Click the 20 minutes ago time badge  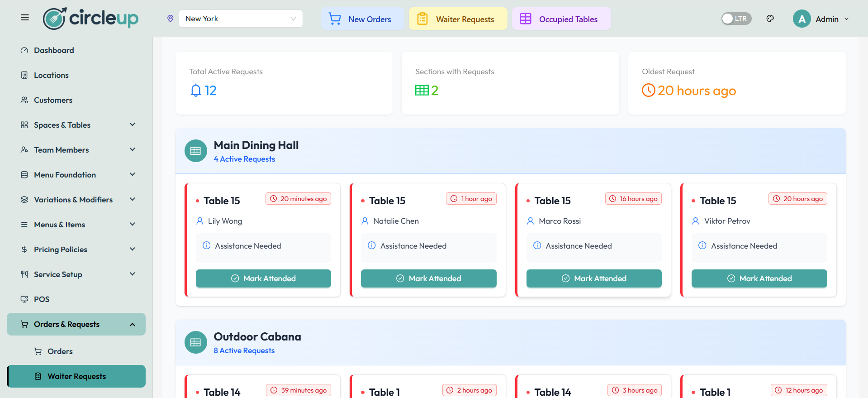(x=299, y=199)
